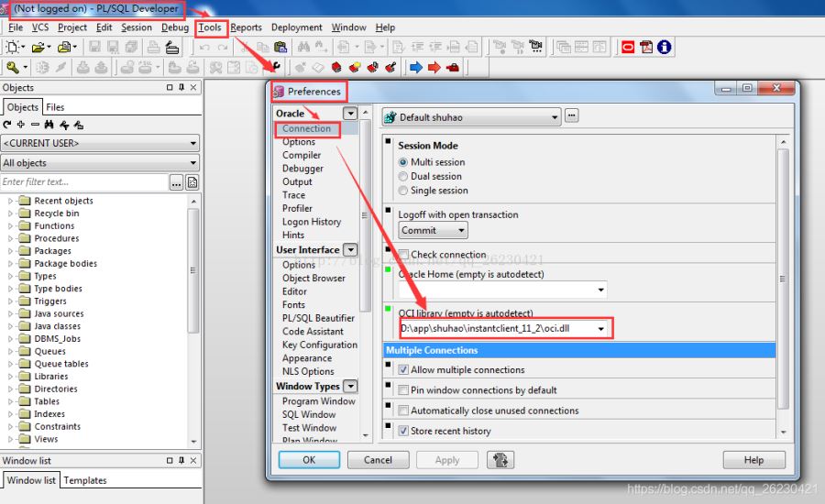825x504 pixels.
Task: Click the Enter filter text field
Action: [x=84, y=182]
